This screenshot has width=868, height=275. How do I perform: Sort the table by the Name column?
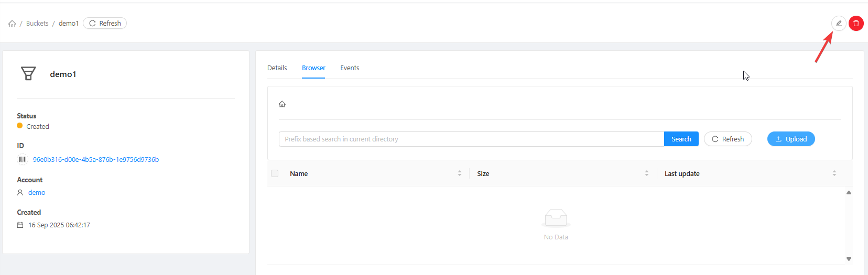(459, 173)
